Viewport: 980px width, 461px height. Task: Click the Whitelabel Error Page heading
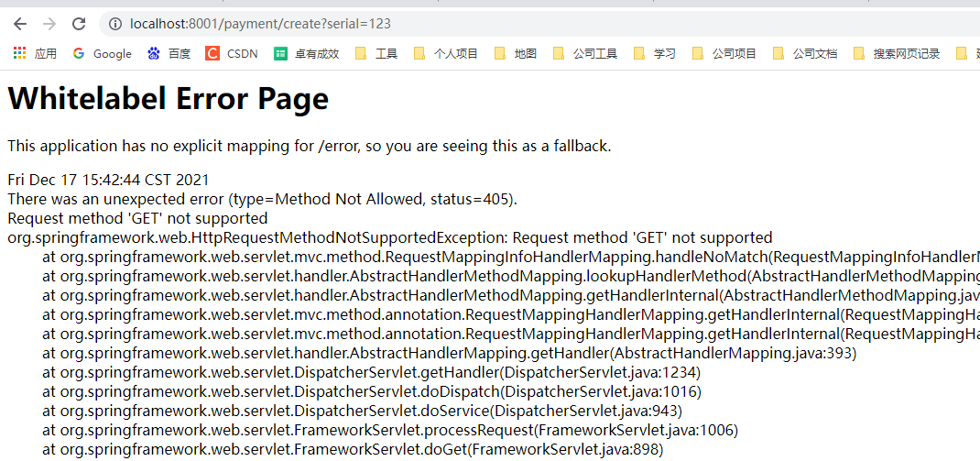[x=169, y=98]
